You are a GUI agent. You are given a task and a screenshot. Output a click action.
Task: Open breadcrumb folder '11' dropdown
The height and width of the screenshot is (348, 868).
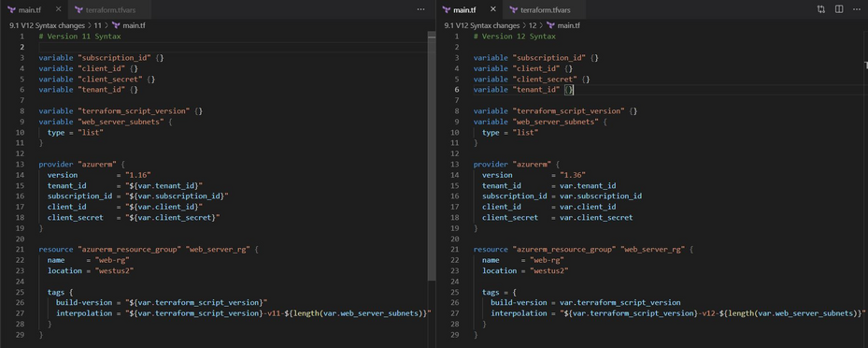(x=97, y=25)
